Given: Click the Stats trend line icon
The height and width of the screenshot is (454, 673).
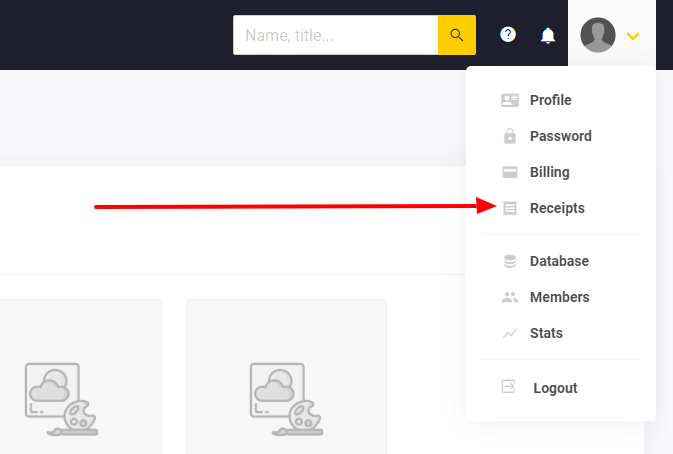Looking at the screenshot, I should pyautogui.click(x=510, y=333).
